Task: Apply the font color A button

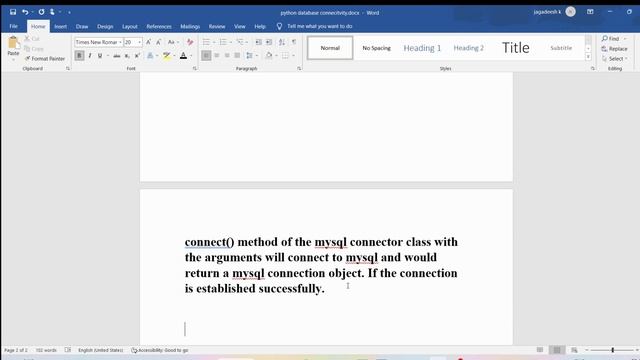Action: pyautogui.click(x=183, y=56)
